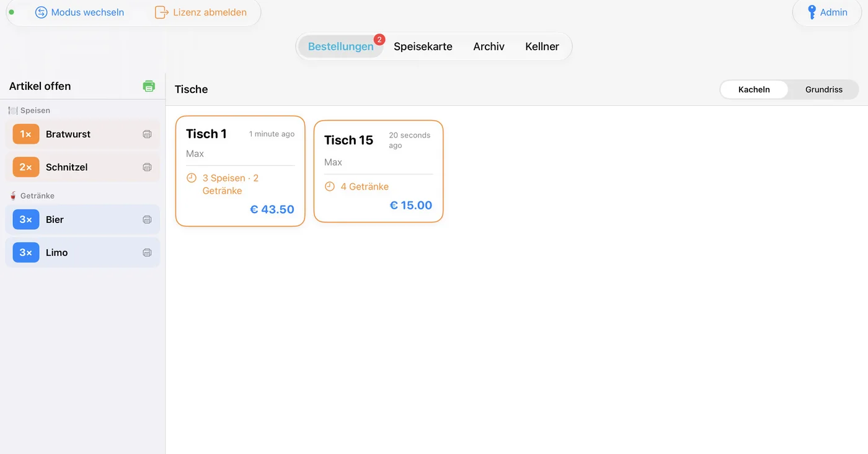Viewport: 868px width, 454px height.
Task: Click the Speisen section header
Action: click(29, 110)
